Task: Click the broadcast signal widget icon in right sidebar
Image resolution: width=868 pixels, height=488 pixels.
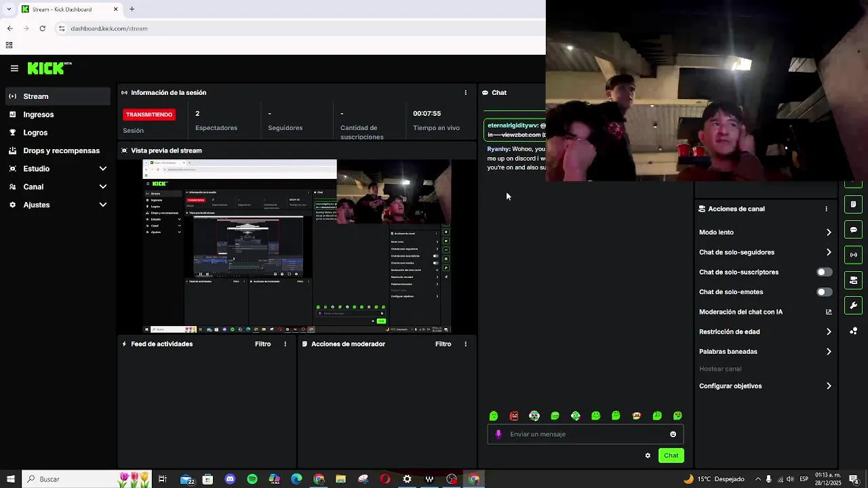Action: [x=853, y=255]
